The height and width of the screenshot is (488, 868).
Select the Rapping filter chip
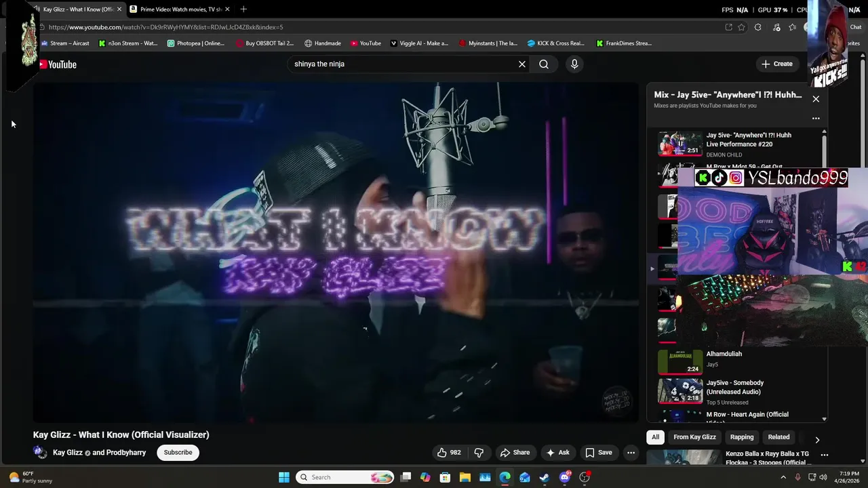tap(742, 437)
